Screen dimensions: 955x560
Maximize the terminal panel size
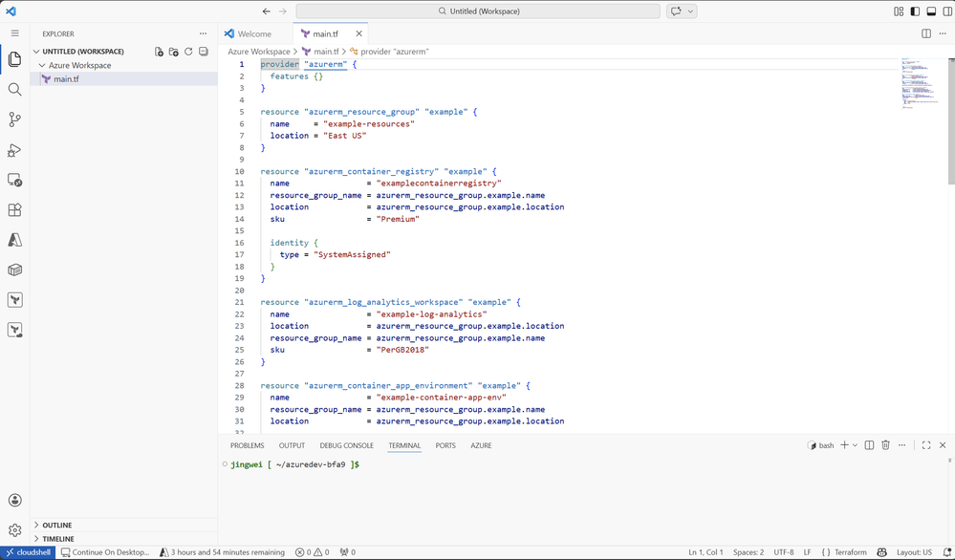click(925, 445)
